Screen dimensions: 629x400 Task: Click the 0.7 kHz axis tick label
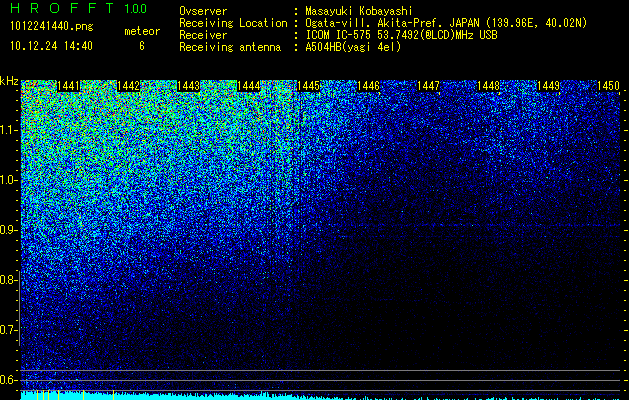point(8,330)
